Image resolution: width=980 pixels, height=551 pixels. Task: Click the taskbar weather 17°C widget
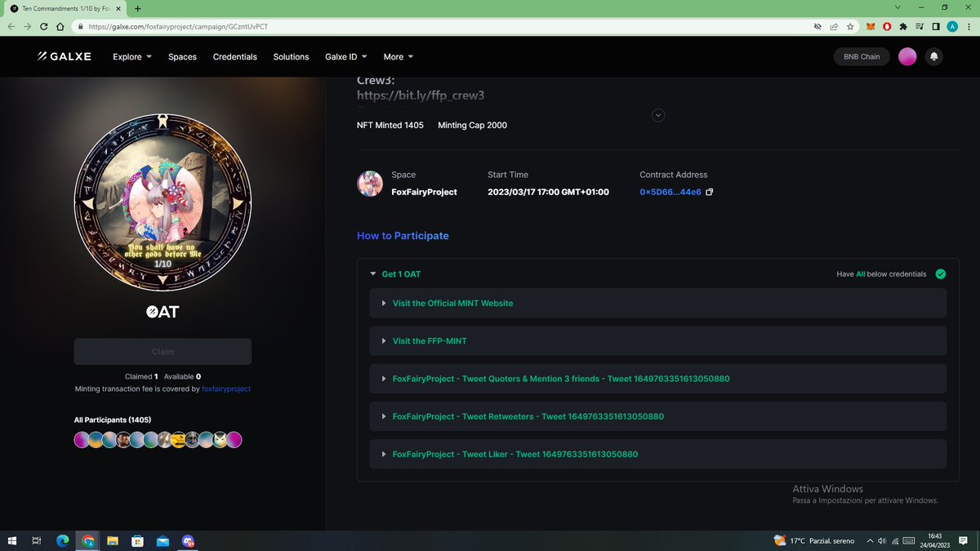(x=813, y=540)
